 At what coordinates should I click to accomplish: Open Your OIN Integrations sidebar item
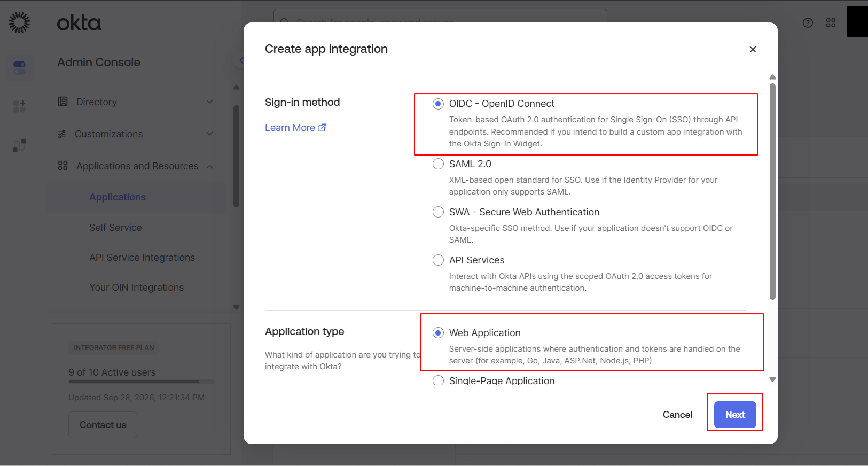pos(136,288)
